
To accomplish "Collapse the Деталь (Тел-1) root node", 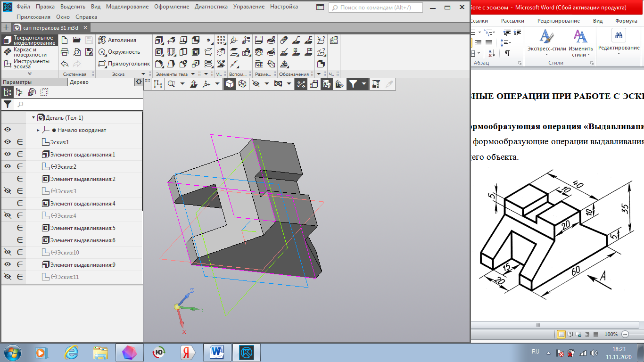I will click(33, 118).
